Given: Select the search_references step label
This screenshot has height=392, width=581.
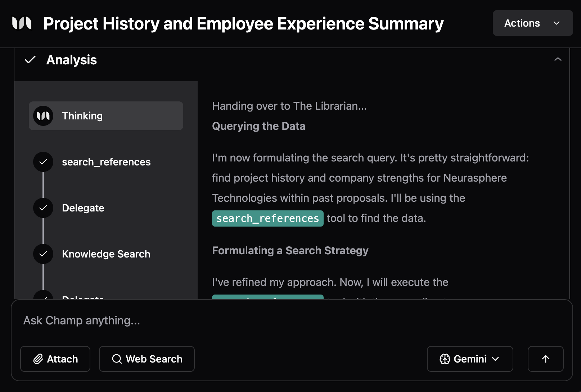Looking at the screenshot, I should pos(106,162).
